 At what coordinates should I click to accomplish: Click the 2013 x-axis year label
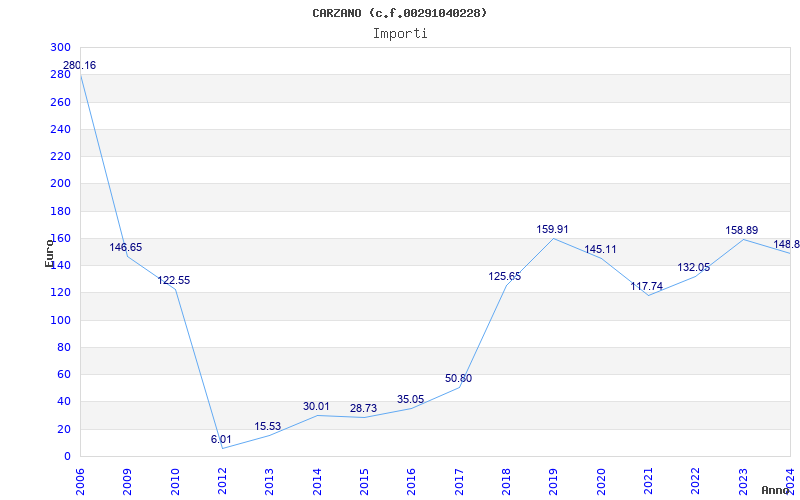(269, 482)
